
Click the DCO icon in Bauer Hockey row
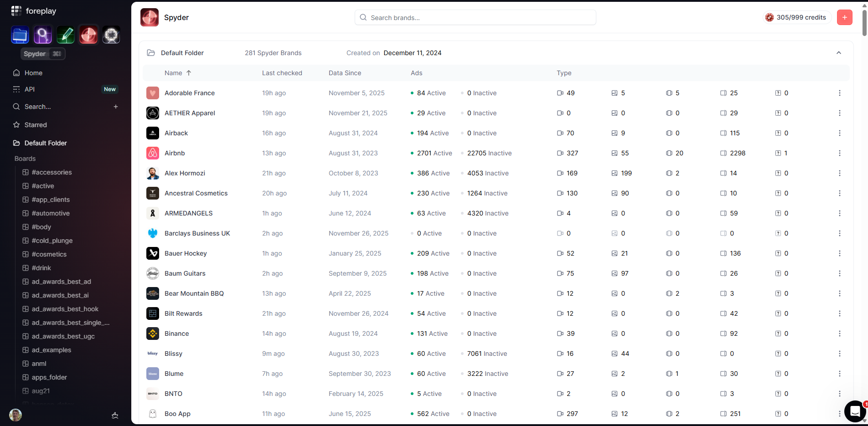pos(723,253)
